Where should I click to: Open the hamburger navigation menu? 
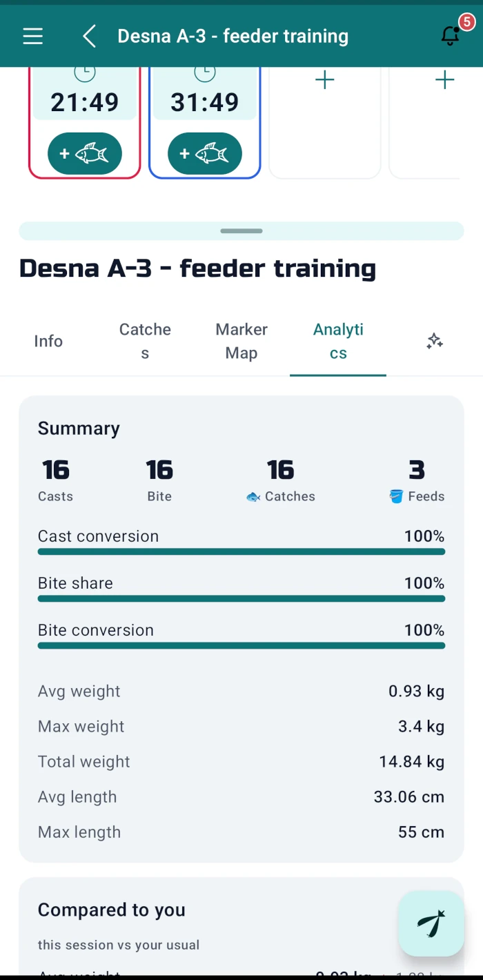(x=33, y=36)
